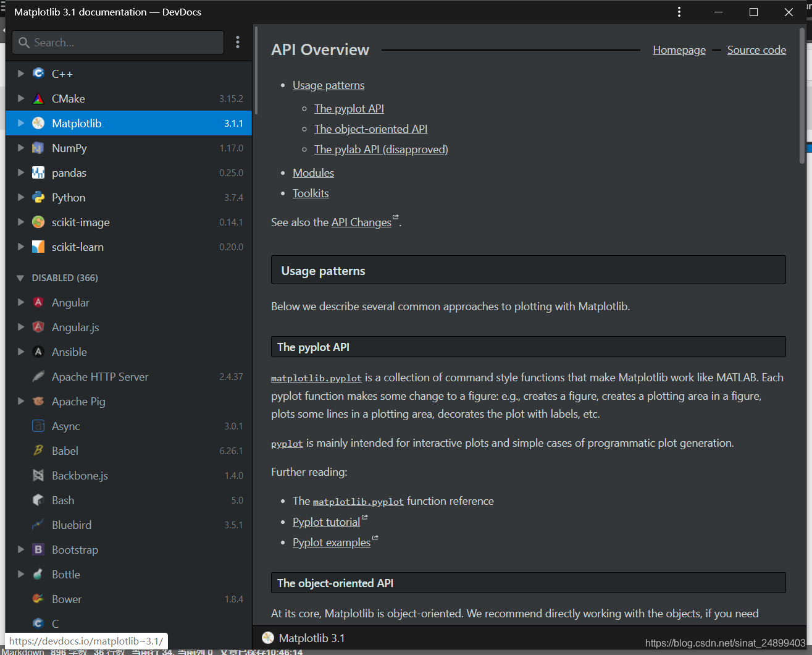Expand the C++ docs tree

pyautogui.click(x=21, y=74)
